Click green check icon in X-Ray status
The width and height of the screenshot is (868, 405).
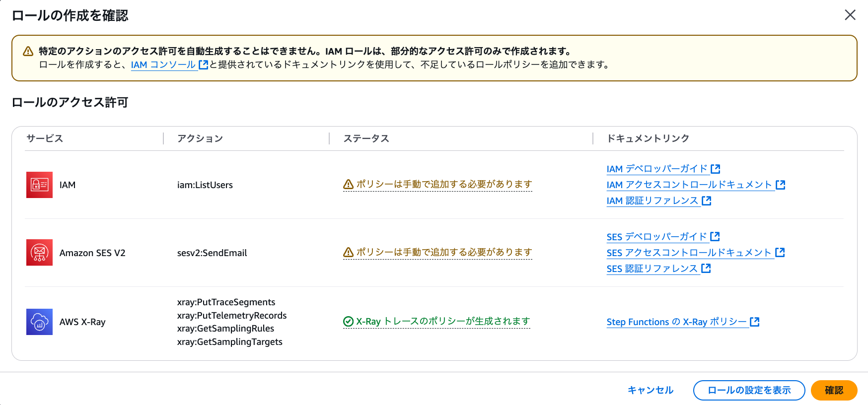pos(349,322)
